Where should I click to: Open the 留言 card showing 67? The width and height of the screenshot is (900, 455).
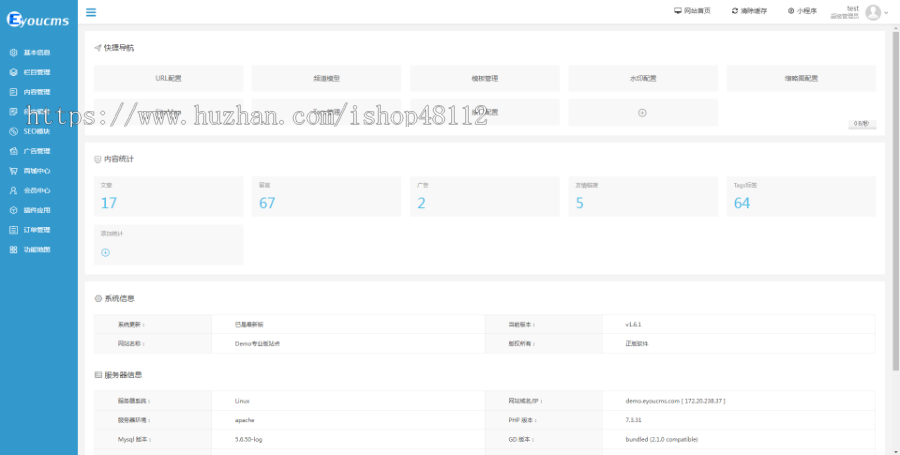[x=326, y=196]
